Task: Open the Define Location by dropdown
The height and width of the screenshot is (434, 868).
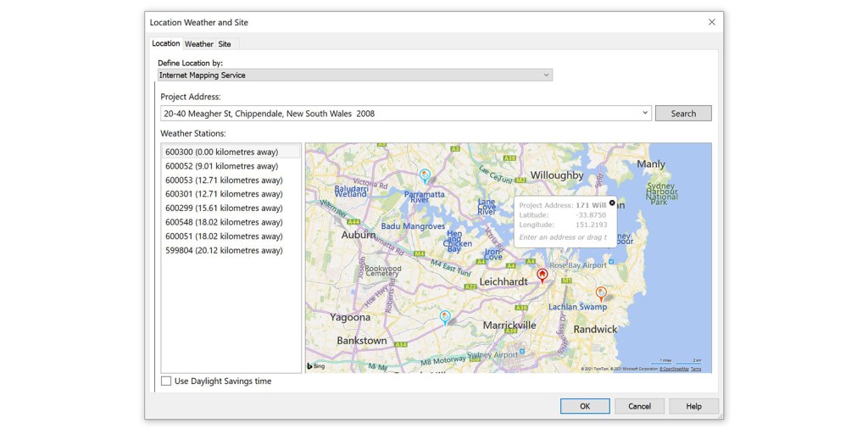Action: (355, 75)
